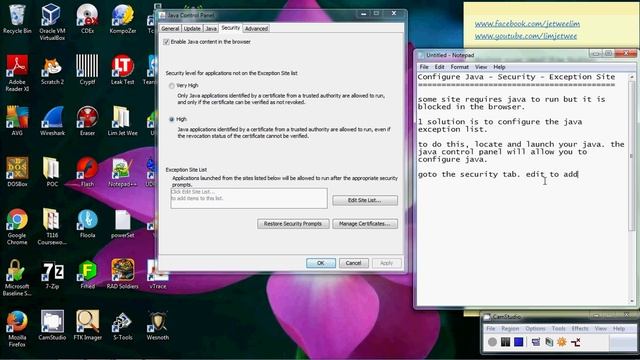
Task: Click the black Pause button in CamStudio
Action: 506,342
